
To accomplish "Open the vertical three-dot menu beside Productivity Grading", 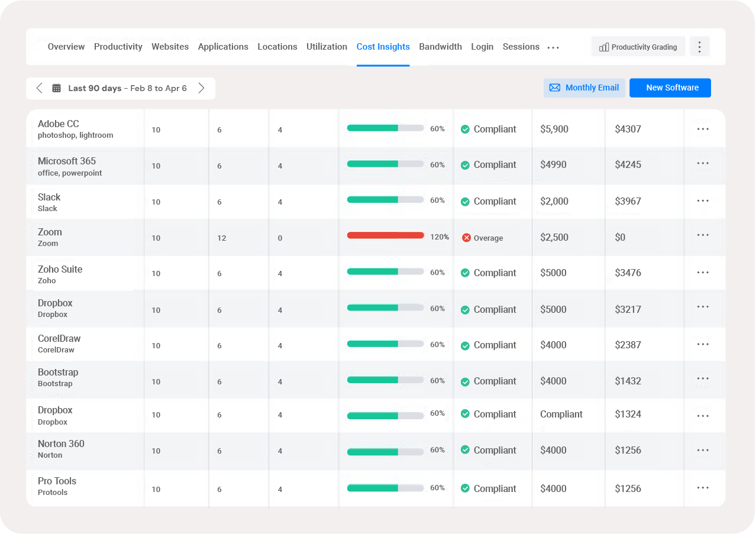I will click(x=700, y=47).
